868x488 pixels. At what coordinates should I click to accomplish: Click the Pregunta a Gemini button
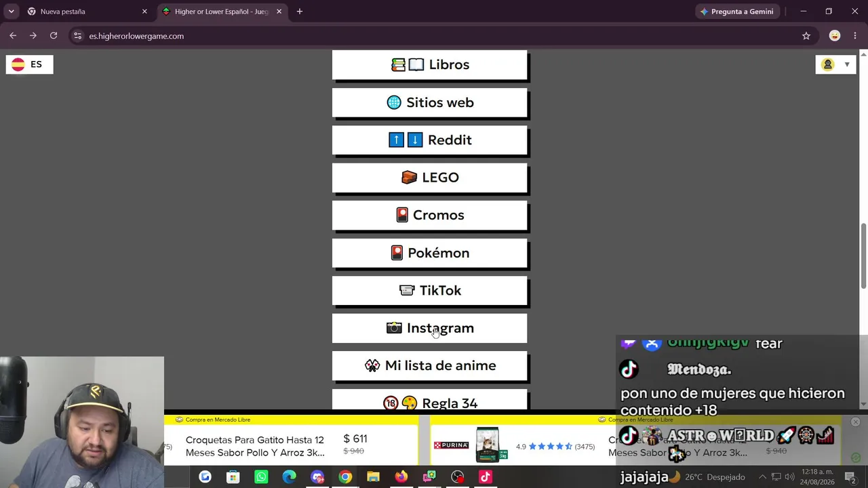coord(736,12)
